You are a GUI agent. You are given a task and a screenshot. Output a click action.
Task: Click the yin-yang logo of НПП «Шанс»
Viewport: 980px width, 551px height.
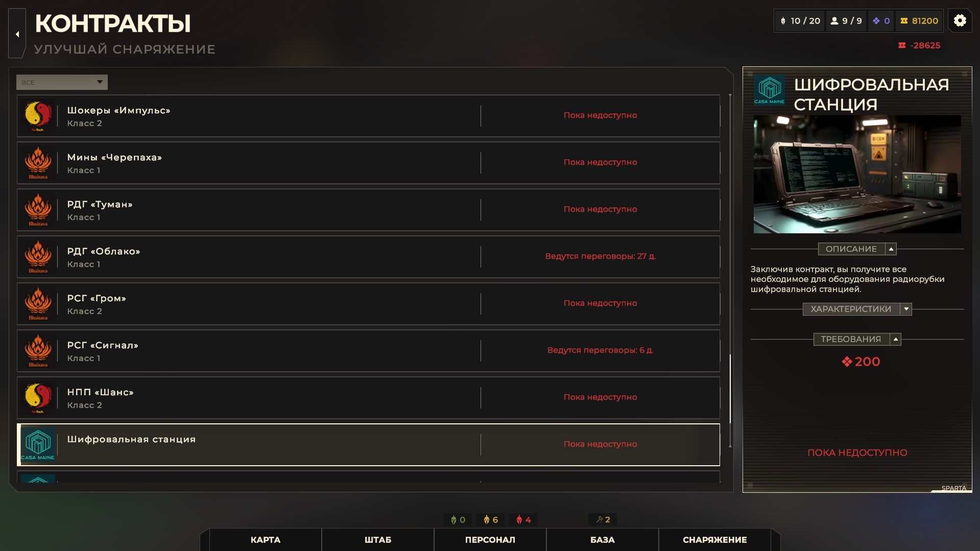tap(38, 397)
